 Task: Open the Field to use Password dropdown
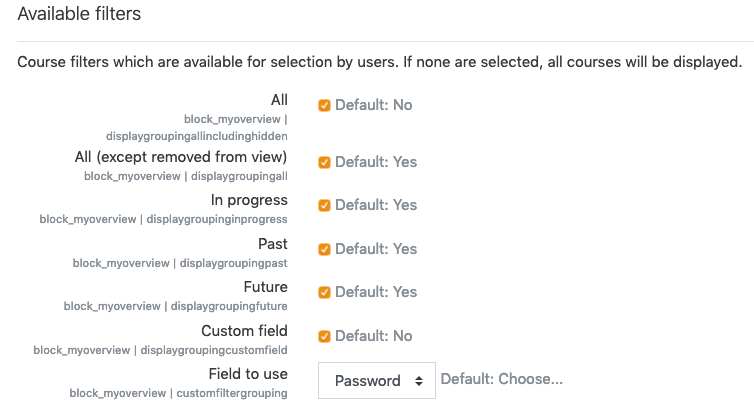tap(377, 381)
